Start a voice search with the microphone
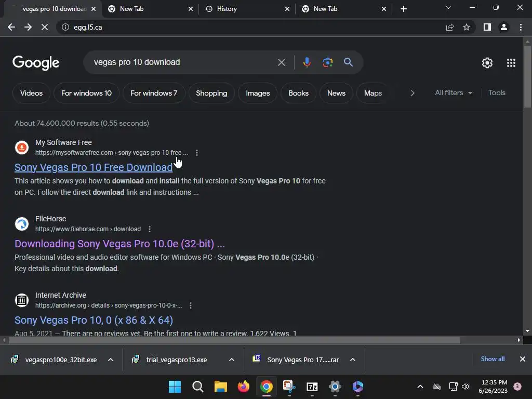532x399 pixels. click(x=307, y=62)
